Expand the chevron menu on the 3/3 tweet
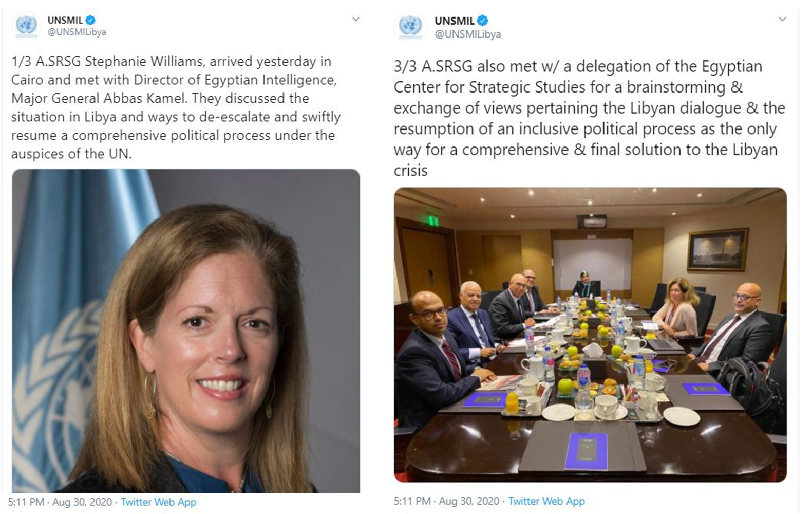The image size is (812, 514). pos(782,20)
